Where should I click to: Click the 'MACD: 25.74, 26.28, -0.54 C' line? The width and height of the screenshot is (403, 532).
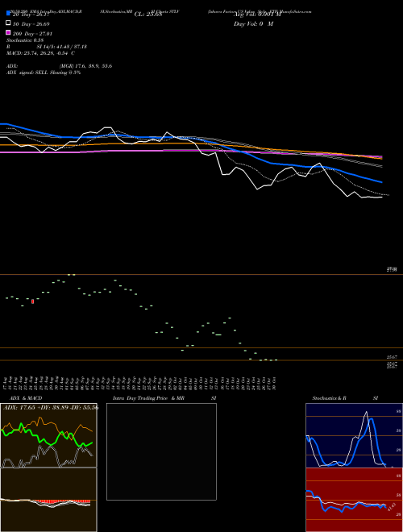tap(41, 53)
